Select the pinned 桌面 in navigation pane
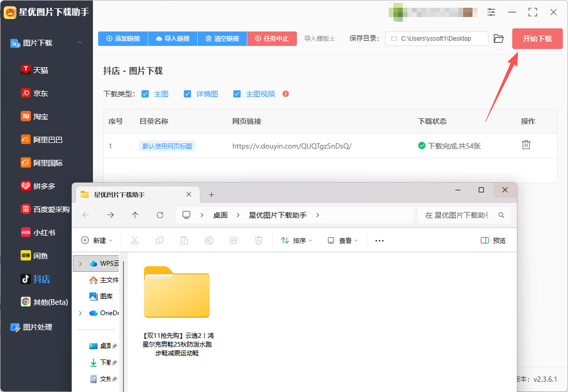This screenshot has width=568, height=392. click(x=103, y=346)
